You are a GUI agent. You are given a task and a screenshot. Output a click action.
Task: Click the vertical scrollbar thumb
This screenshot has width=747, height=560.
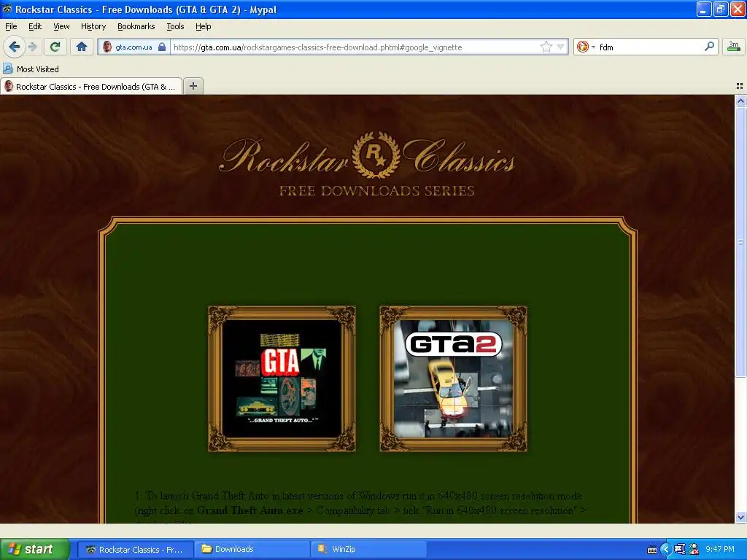point(740,242)
